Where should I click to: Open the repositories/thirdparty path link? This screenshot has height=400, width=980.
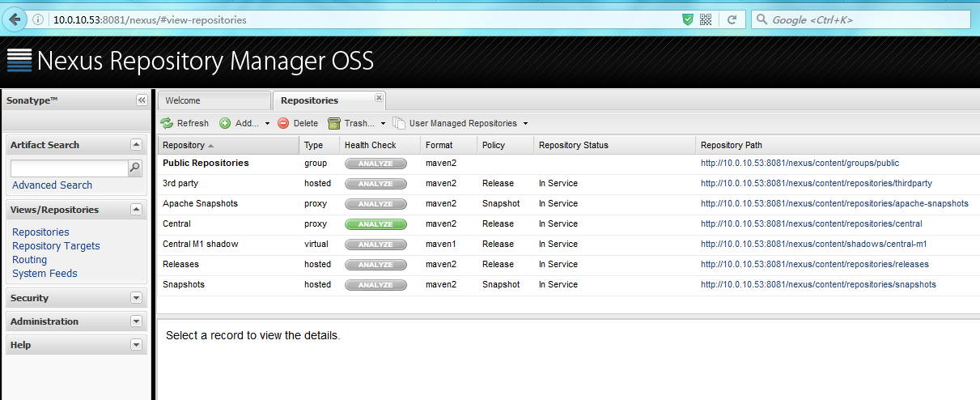[817, 184]
